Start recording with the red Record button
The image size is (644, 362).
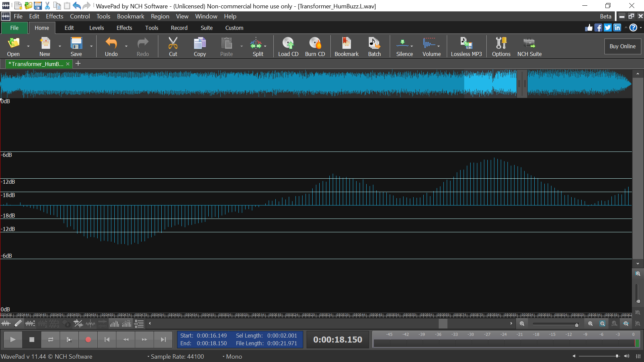(x=88, y=340)
